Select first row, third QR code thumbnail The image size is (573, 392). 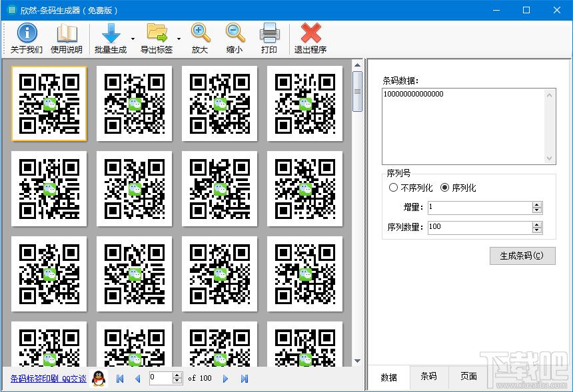click(220, 103)
